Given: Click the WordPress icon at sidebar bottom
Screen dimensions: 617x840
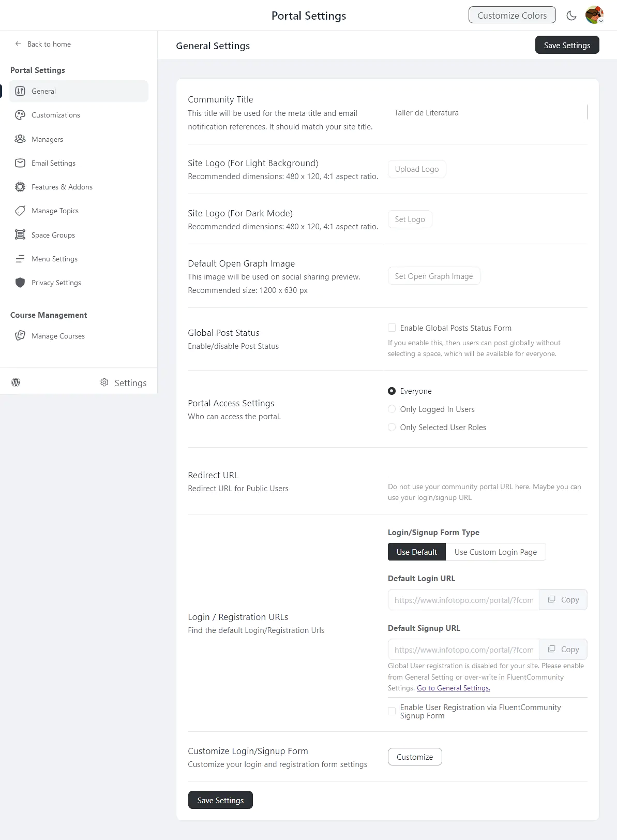Looking at the screenshot, I should (x=16, y=382).
